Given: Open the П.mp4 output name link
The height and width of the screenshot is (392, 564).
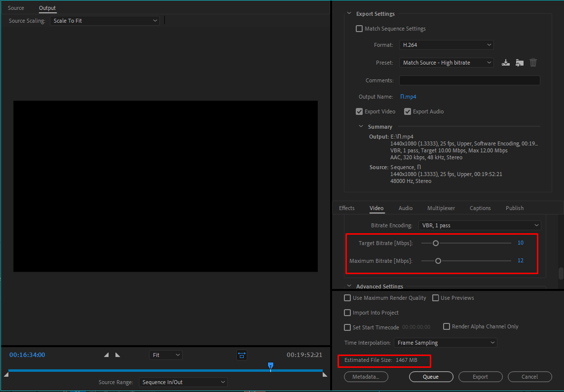Looking at the screenshot, I should point(408,97).
